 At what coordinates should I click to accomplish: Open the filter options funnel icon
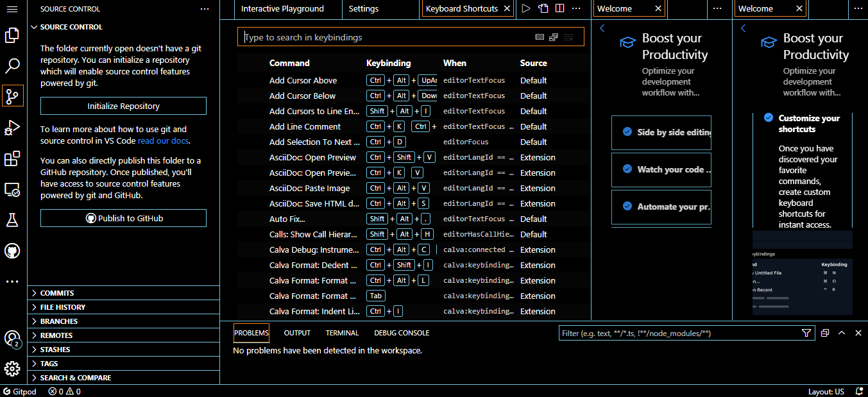806,334
